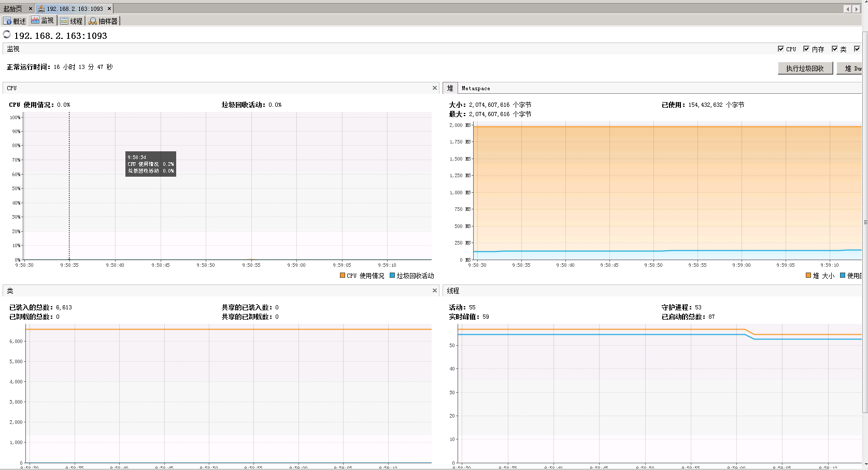The image size is (868, 470).
Task: Click the 大小: 2,074,607,616 heap size value
Action: tap(490, 105)
